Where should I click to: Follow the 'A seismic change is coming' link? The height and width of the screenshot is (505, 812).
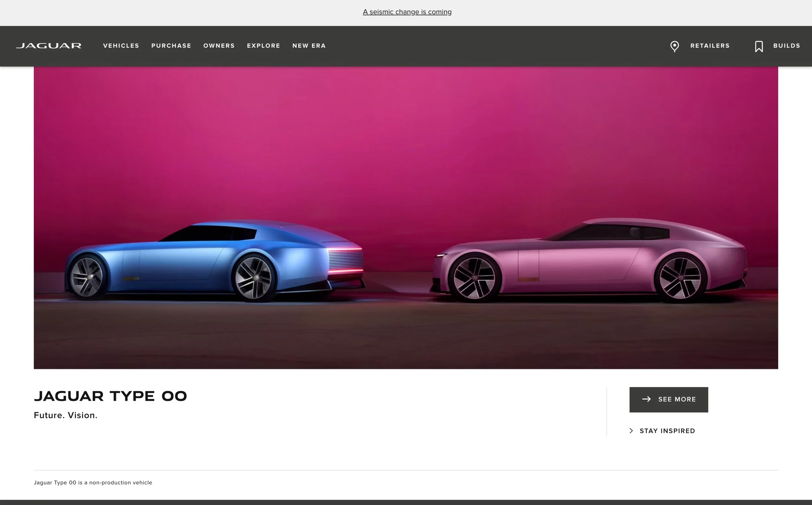[407, 12]
